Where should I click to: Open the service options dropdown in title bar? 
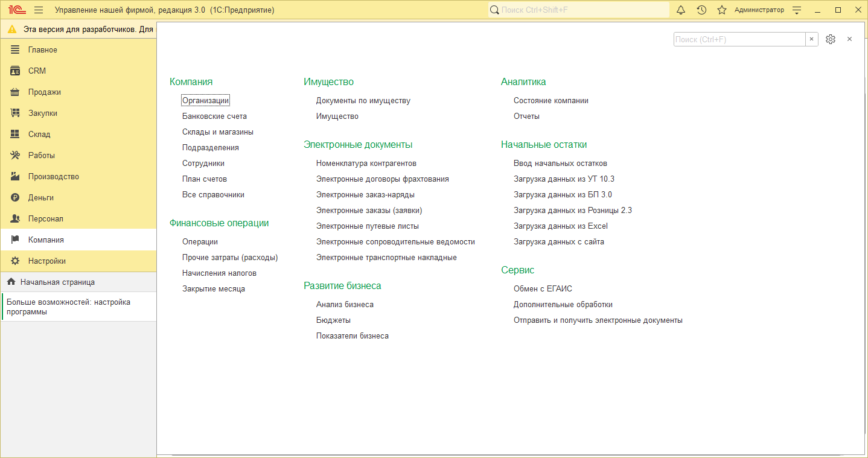pos(797,10)
